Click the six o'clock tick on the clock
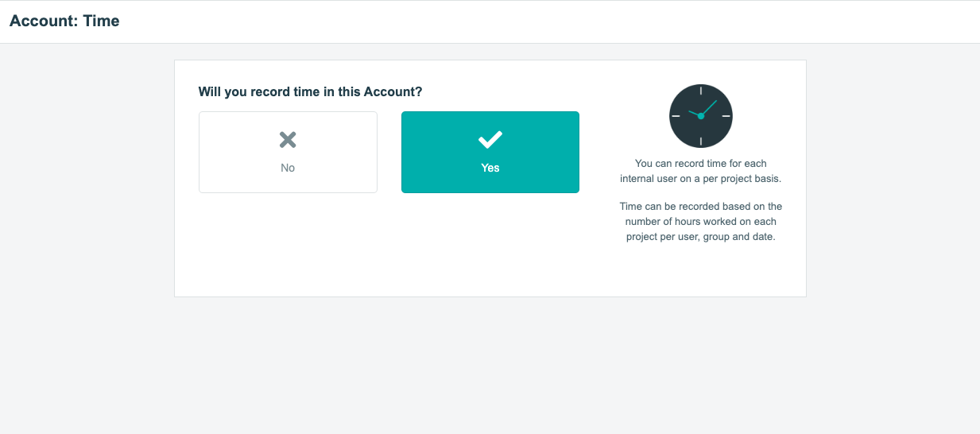 click(701, 141)
